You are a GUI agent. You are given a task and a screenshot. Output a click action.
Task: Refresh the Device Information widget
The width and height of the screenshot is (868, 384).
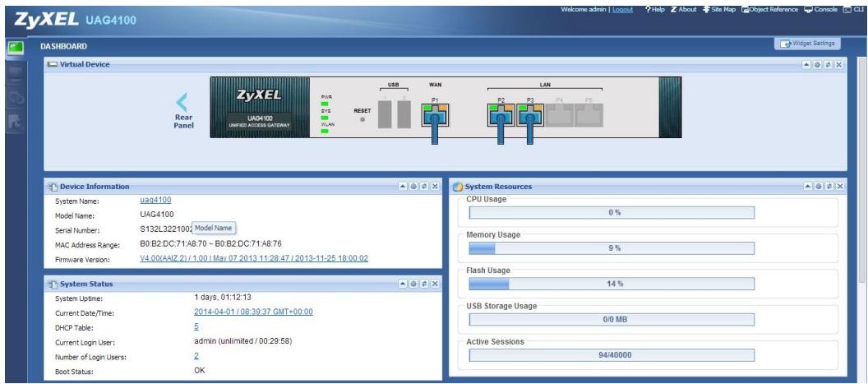coord(424,187)
